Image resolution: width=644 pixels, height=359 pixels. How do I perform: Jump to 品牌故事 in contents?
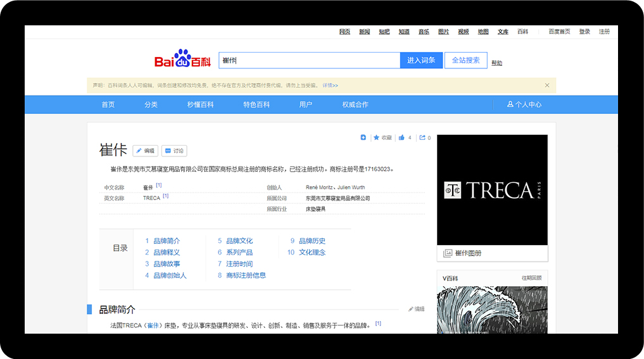point(167,263)
